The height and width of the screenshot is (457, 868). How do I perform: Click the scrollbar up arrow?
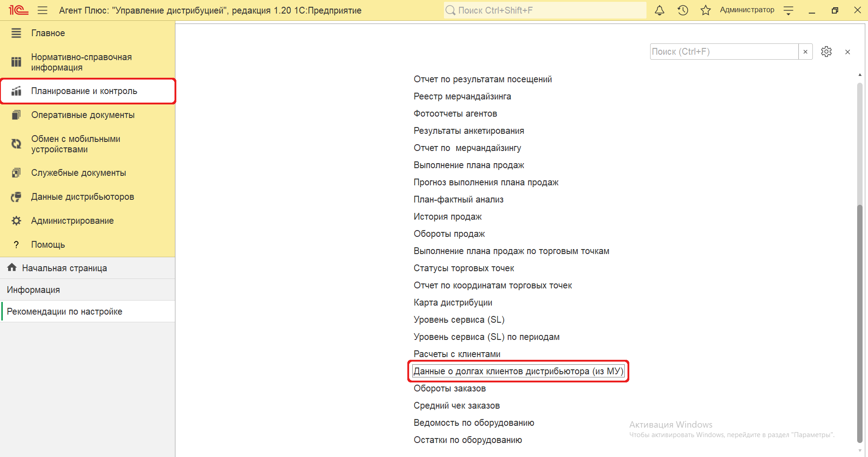pyautogui.click(x=860, y=75)
